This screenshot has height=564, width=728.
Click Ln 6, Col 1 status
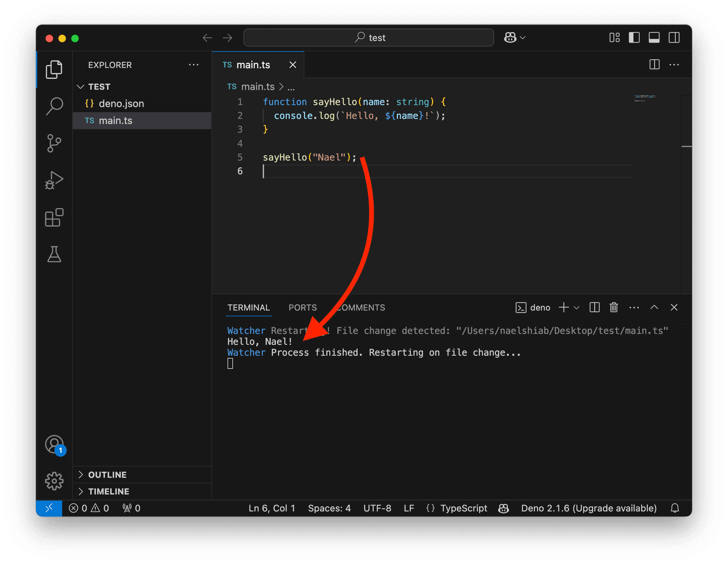[272, 508]
